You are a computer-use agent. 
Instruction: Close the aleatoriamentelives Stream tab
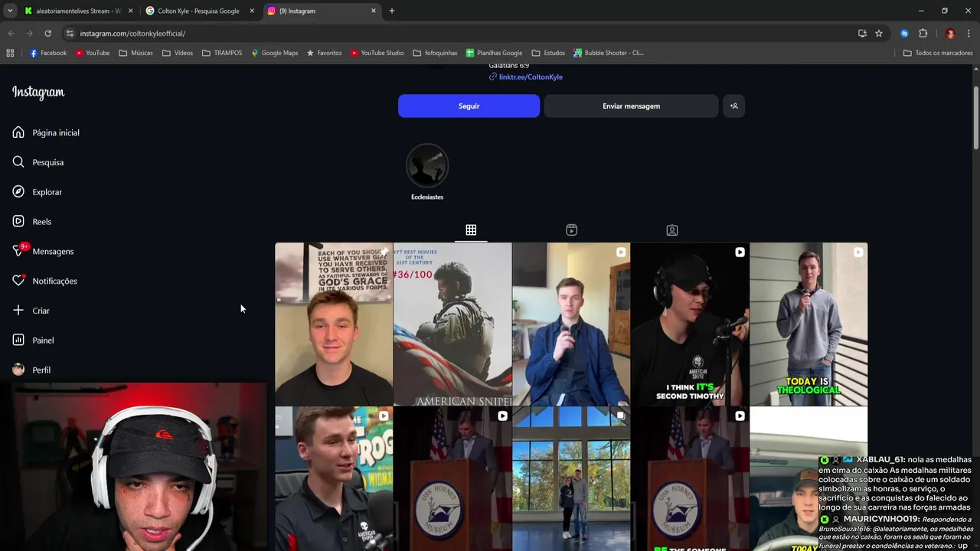click(130, 11)
